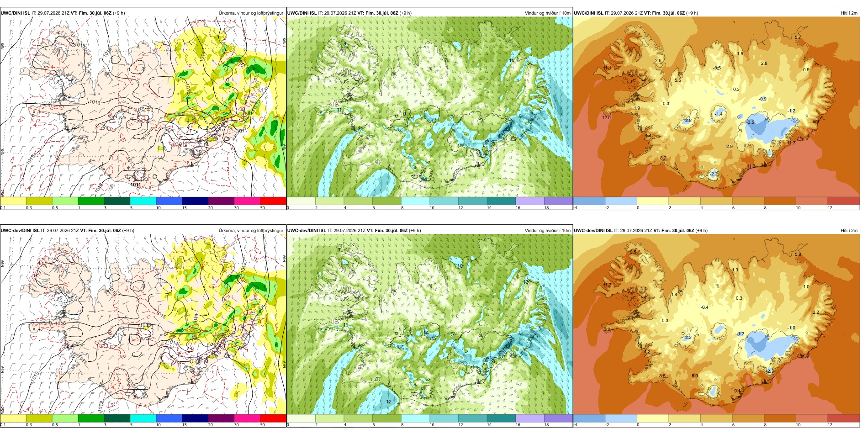The height and width of the screenshot is (434, 868).
Task: Click the 12 wind value offshore on UWC-dev wind map
Action: (389, 402)
